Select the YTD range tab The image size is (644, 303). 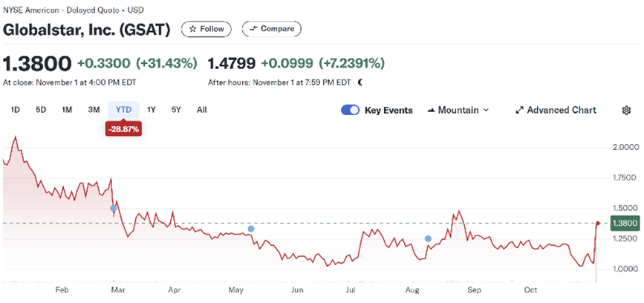coord(123,110)
